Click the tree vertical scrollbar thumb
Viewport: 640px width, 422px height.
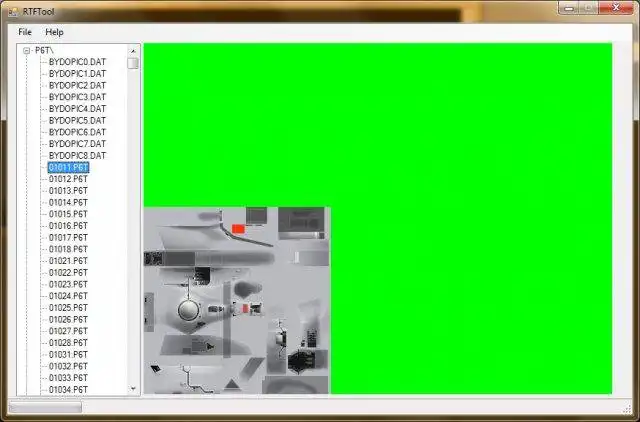[133, 63]
